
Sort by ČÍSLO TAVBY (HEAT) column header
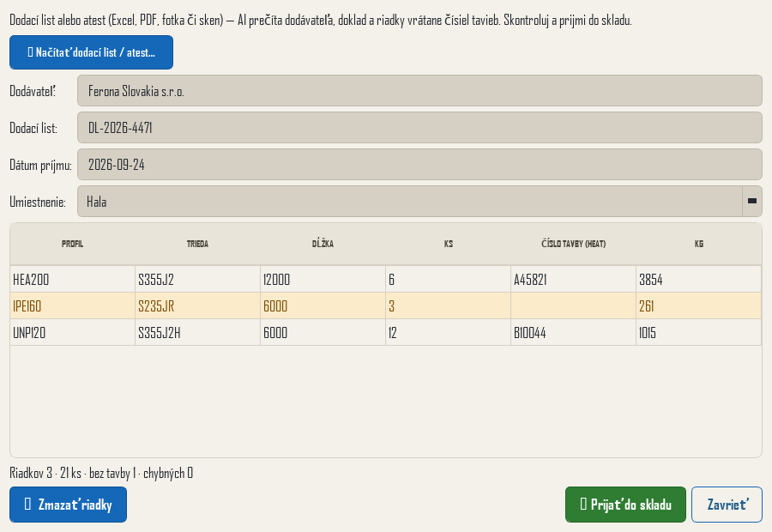point(574,244)
